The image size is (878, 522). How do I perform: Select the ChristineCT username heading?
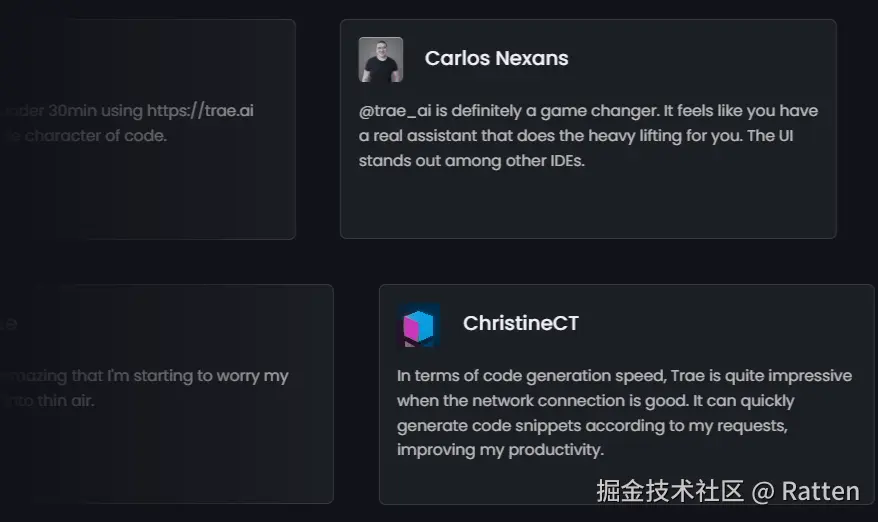(520, 324)
